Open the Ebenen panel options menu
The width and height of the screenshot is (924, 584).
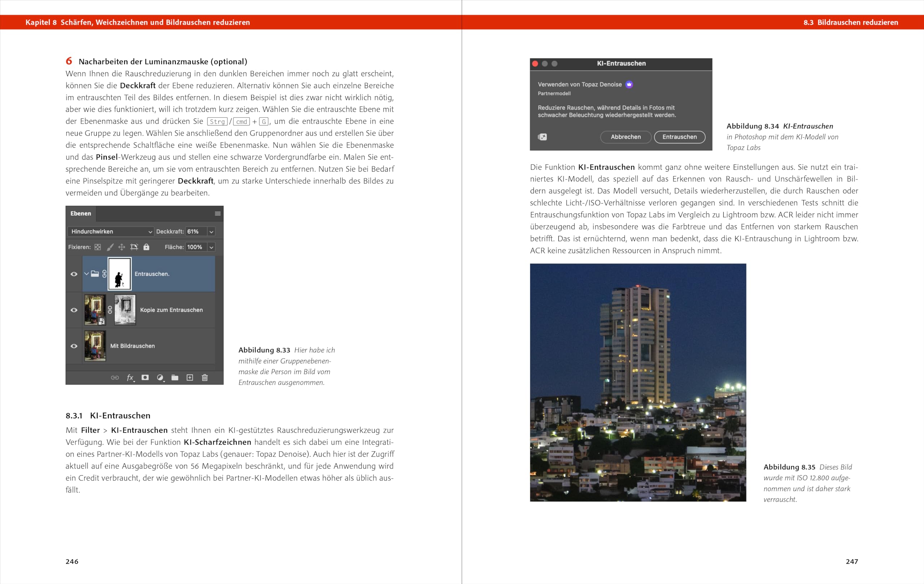point(218,214)
